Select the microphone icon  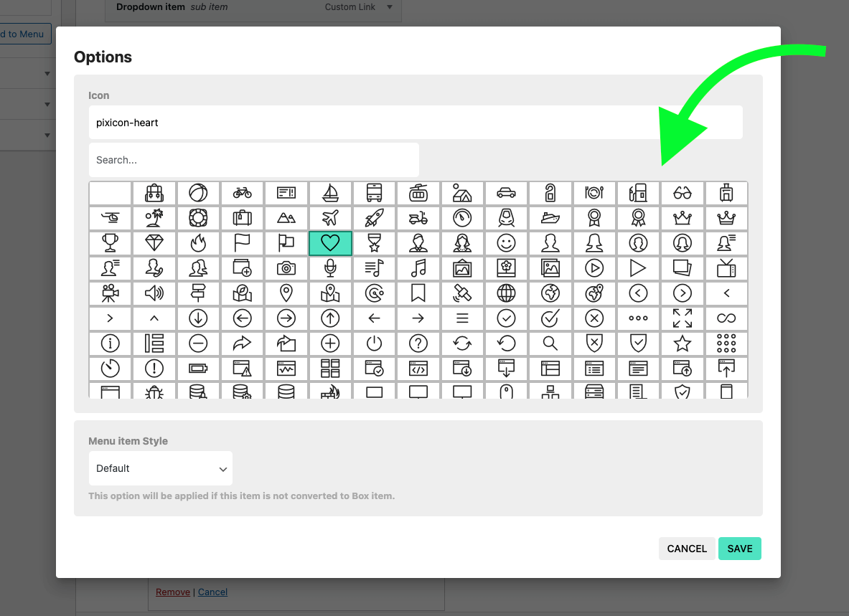tap(330, 267)
